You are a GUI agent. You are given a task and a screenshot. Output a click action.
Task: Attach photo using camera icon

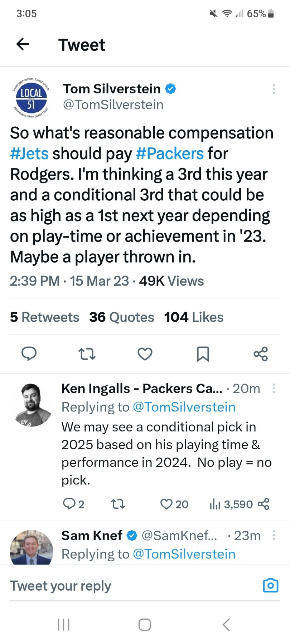point(271,586)
